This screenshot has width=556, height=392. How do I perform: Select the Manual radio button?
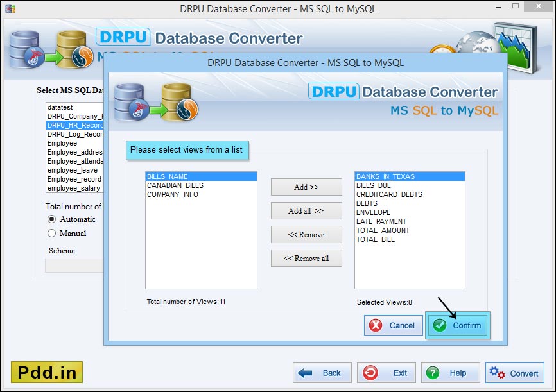[x=52, y=234]
